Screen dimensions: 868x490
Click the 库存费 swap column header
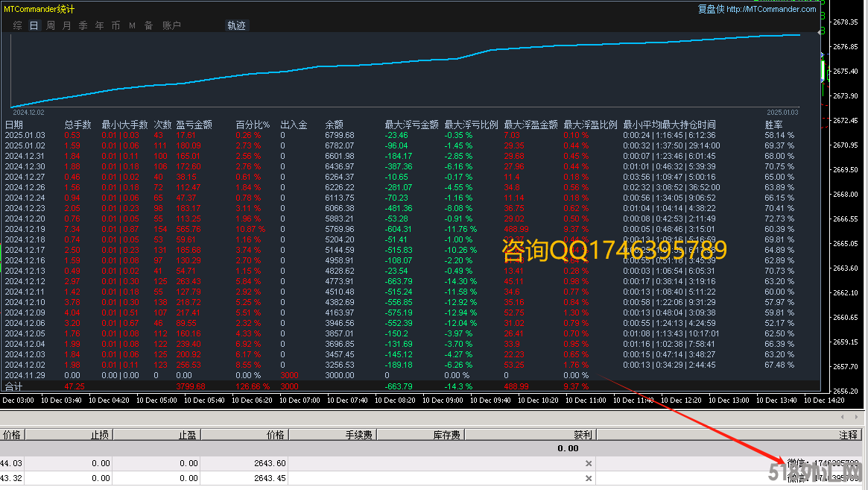tap(447, 434)
